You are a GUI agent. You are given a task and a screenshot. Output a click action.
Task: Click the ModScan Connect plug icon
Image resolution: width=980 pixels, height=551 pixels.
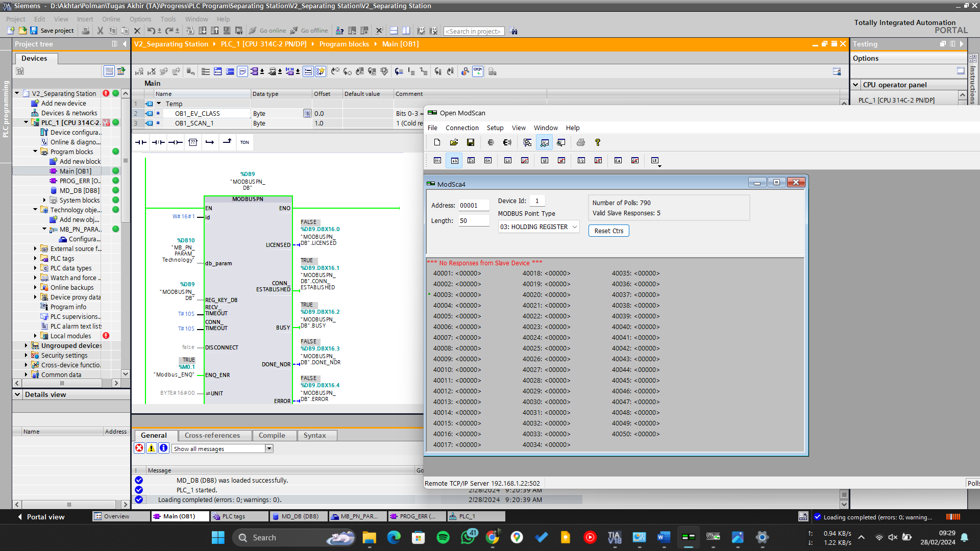[x=491, y=142]
